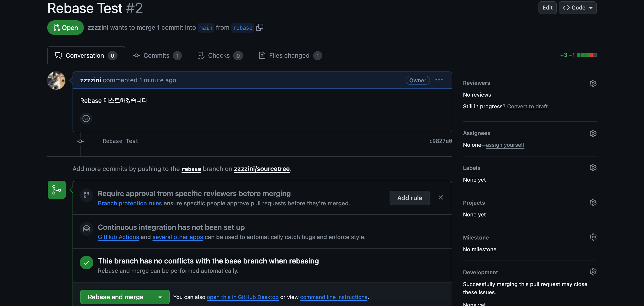Click the Edit title button
The width and height of the screenshot is (644, 306).
[547, 8]
